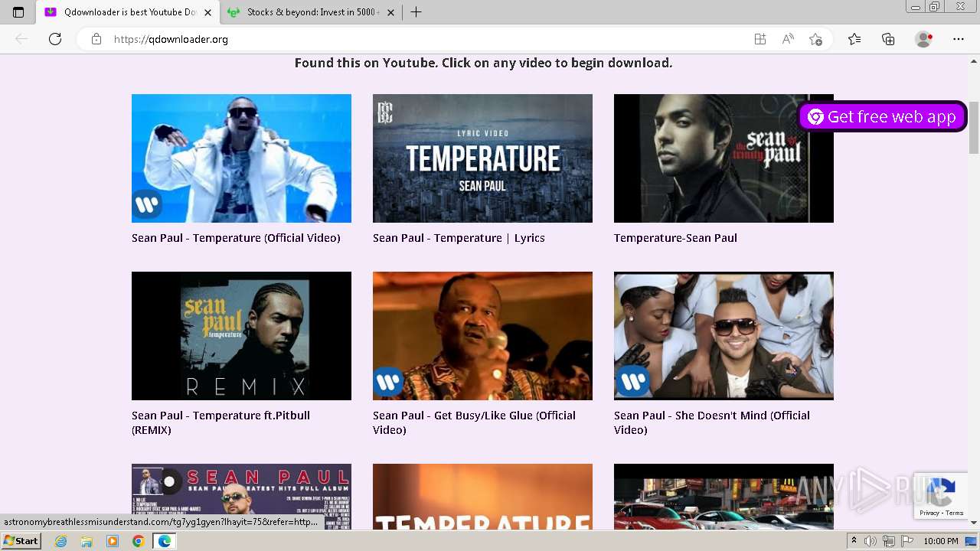Launch Internet Explorer from the taskbar
Screen dimensions: 980x551
tap(61, 541)
